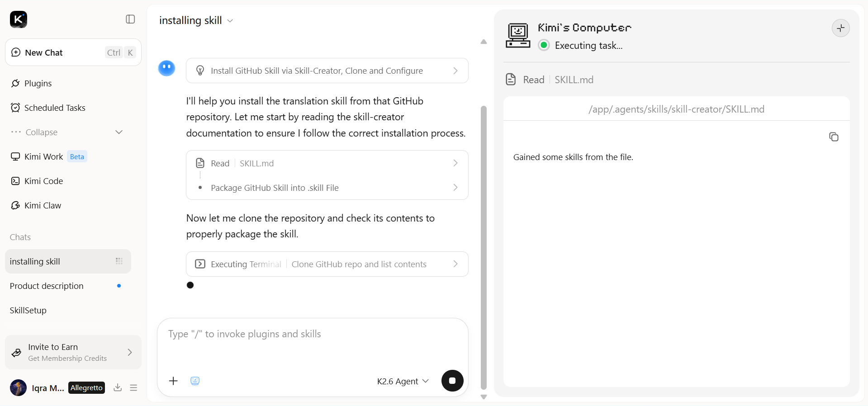Click the Kimi logo icon
The height and width of the screenshot is (406, 868).
19,19
